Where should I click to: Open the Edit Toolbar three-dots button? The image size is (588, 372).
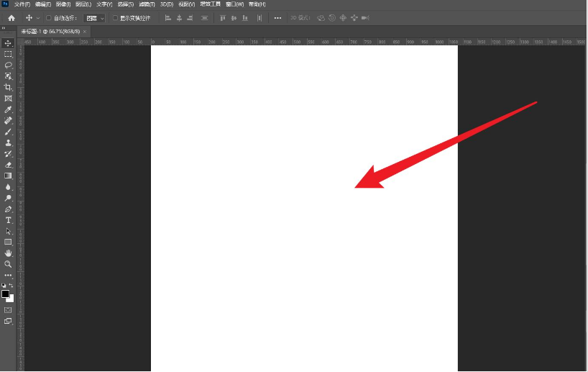(x=8, y=275)
